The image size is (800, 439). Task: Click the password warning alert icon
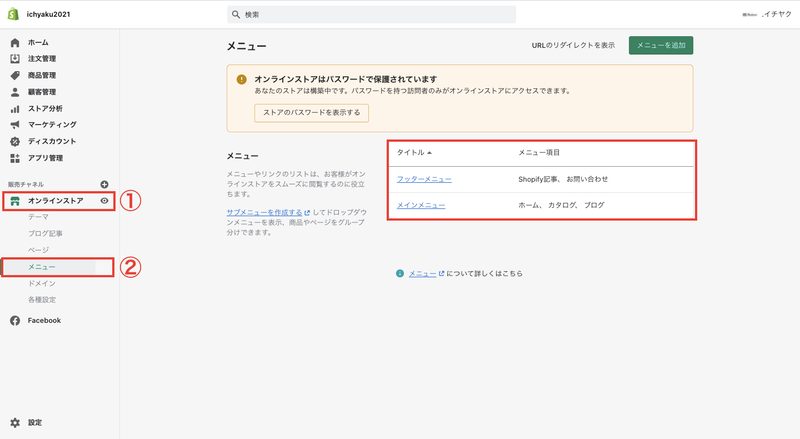(x=241, y=79)
